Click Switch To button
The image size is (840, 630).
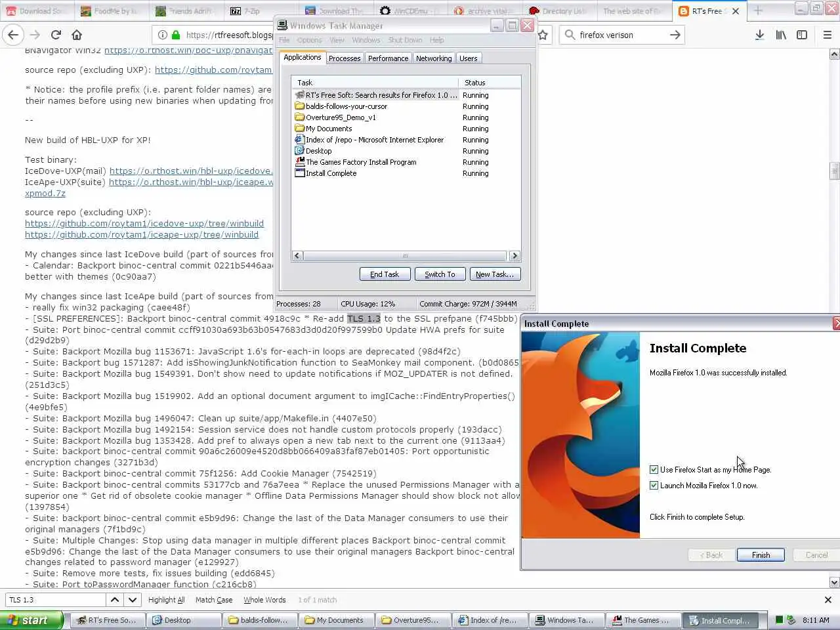[440, 274]
